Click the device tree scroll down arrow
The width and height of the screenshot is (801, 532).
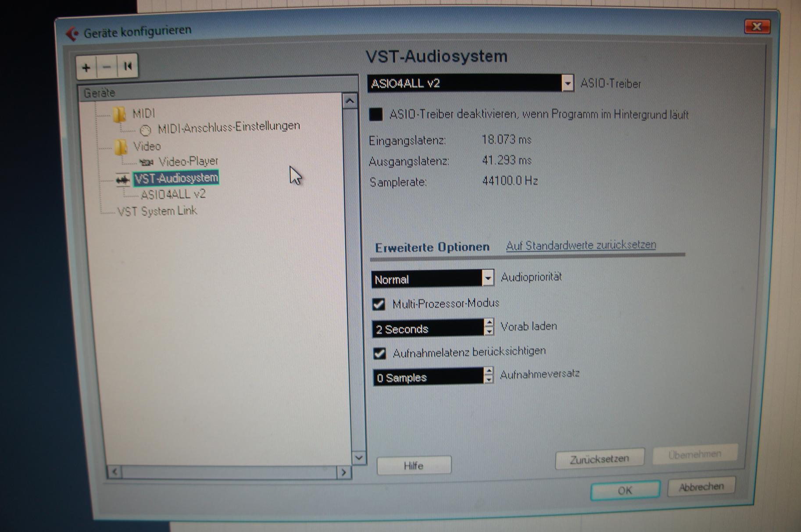(x=359, y=457)
